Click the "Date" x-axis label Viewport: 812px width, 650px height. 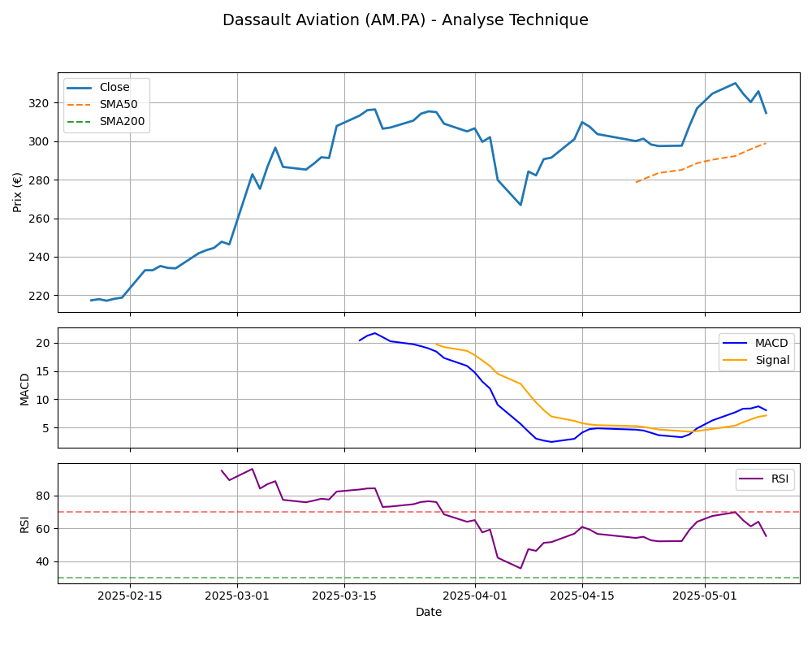429,612
